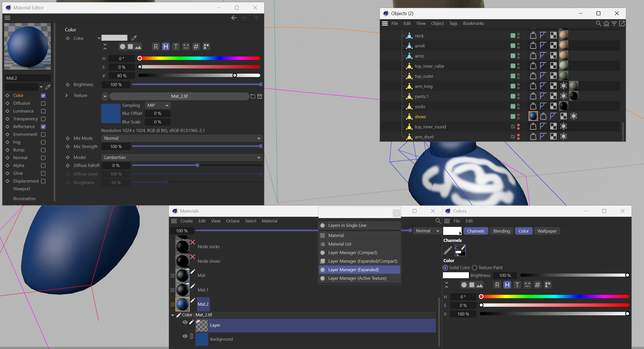The image size is (644, 349).
Task: Open Objects manager in new window
Action: coord(622,24)
